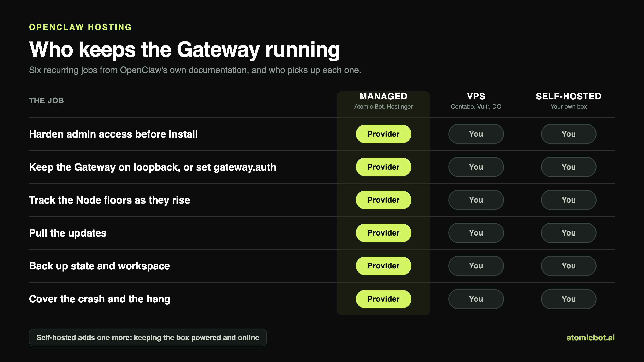Click VPS You pill in Node floors row
Screen dimensions: 644x362
tap(476, 200)
